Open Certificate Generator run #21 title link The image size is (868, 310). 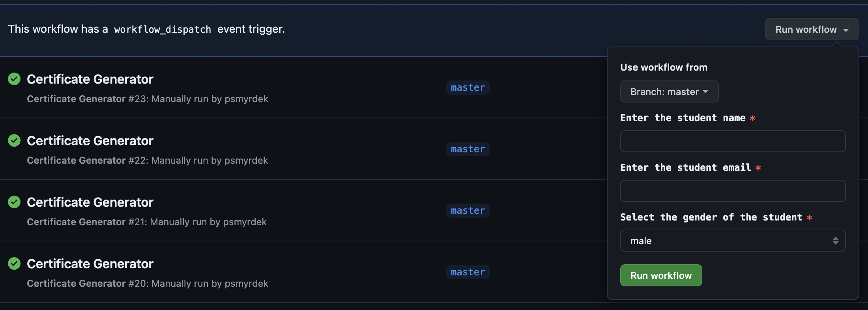[x=90, y=202]
